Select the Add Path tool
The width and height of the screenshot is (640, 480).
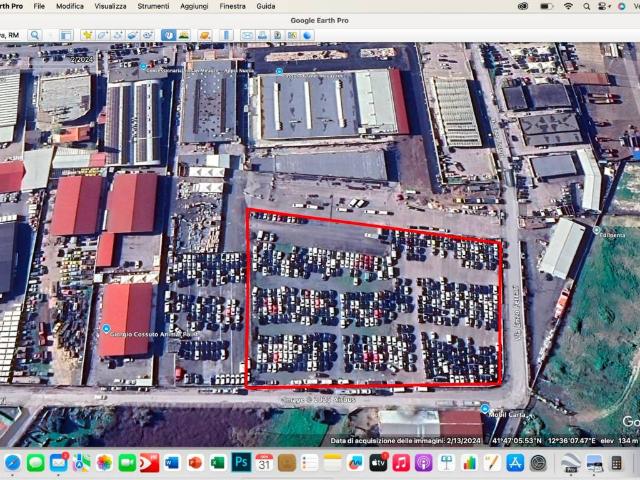click(x=117, y=35)
